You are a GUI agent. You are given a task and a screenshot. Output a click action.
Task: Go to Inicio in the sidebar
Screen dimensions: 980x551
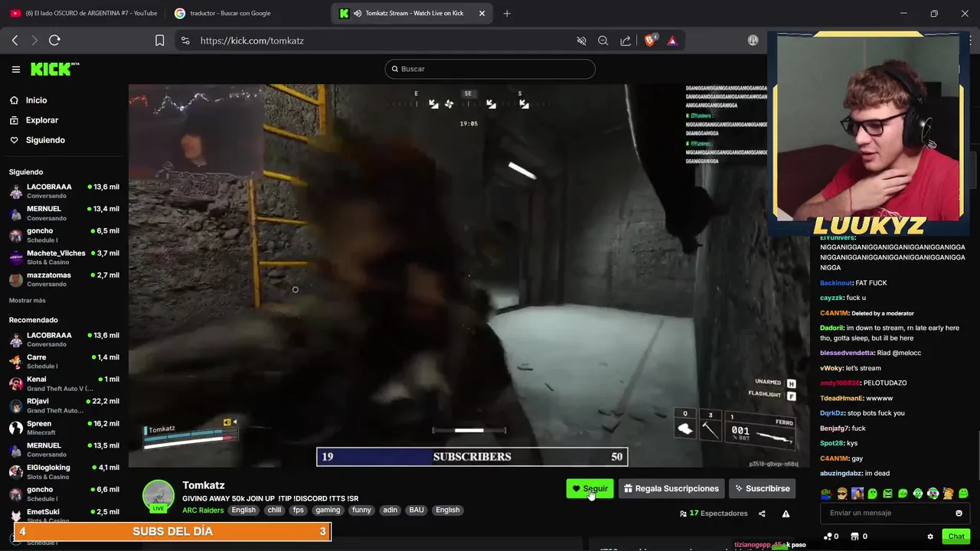(36, 100)
